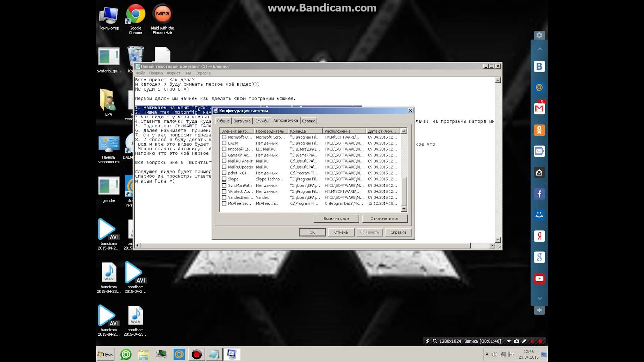Click Игровой це... row name
Screen dimensions: 644x362
(x=240, y=149)
